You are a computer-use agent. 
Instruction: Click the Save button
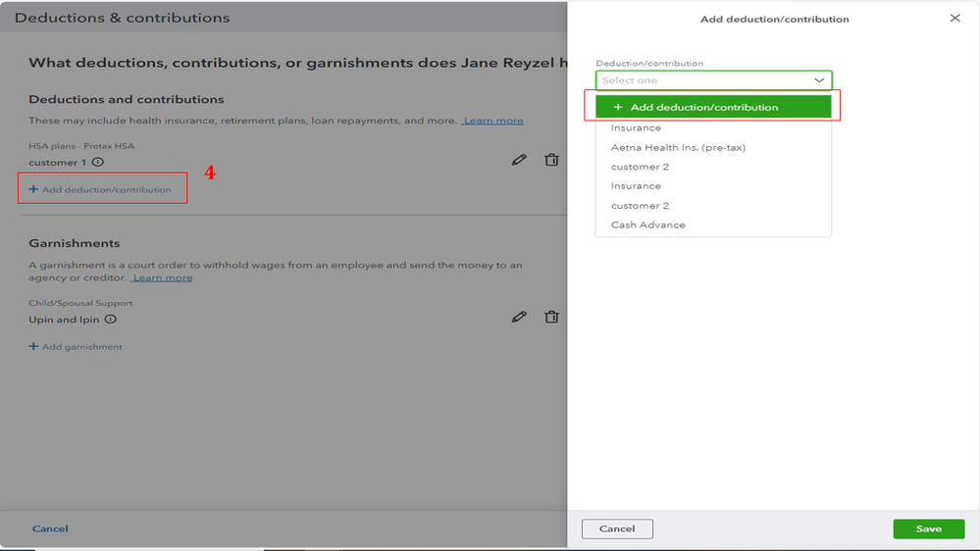point(928,528)
